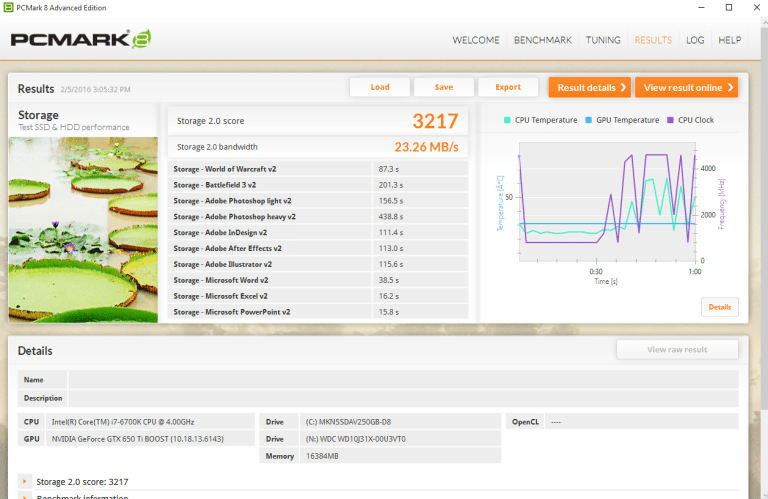Viewport: 768px width, 499px height.
Task: Switch to the BENCHMARK tab
Action: pyautogui.click(x=543, y=40)
